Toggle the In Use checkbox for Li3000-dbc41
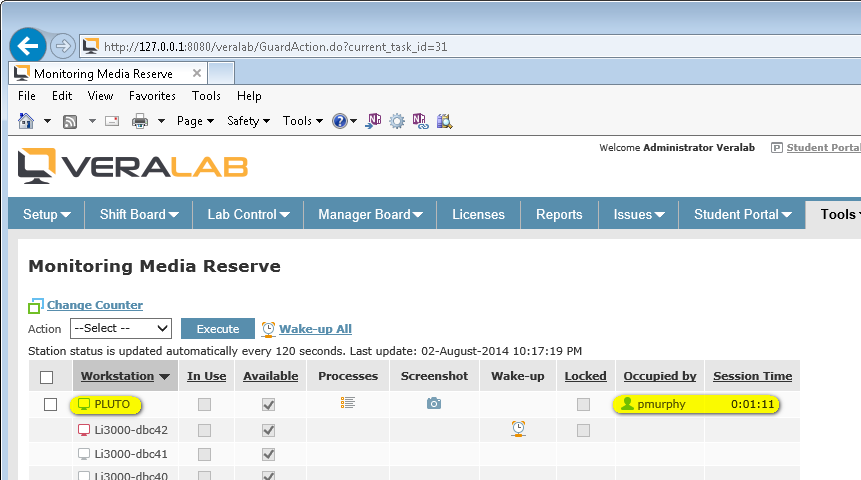861x480 pixels. [x=204, y=455]
